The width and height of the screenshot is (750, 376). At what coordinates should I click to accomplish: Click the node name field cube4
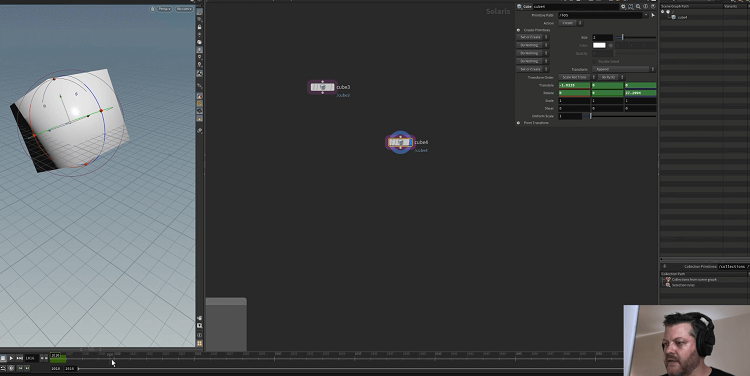point(575,7)
